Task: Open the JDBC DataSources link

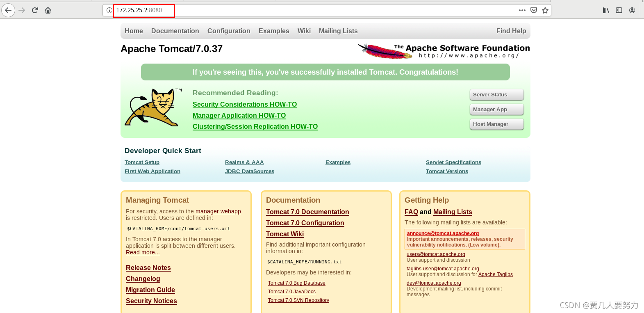Action: 250,171
